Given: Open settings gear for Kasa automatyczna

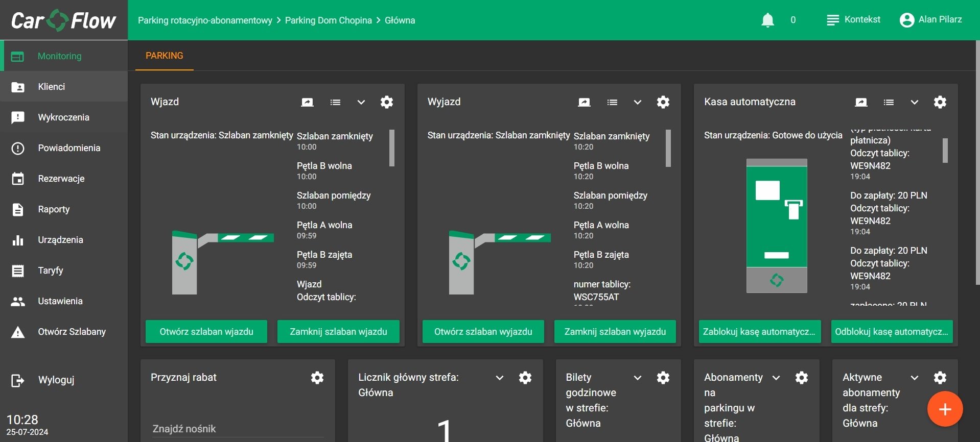Looking at the screenshot, I should point(940,102).
